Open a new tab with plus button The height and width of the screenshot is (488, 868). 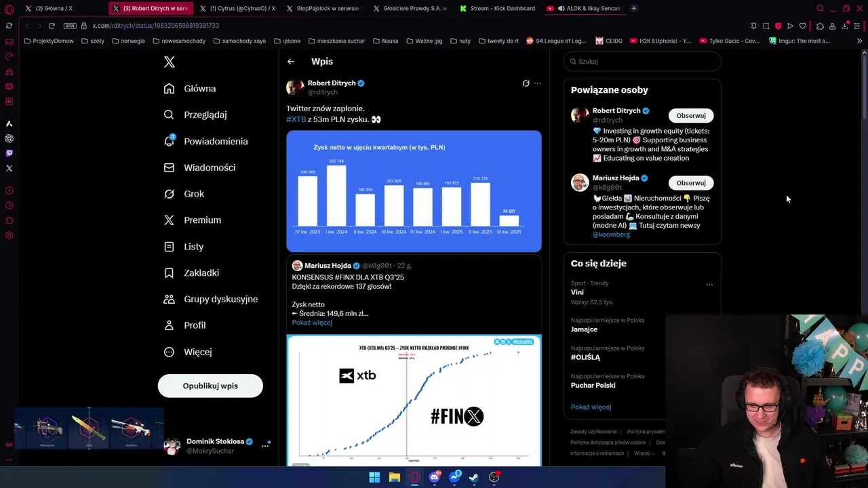[x=634, y=9]
